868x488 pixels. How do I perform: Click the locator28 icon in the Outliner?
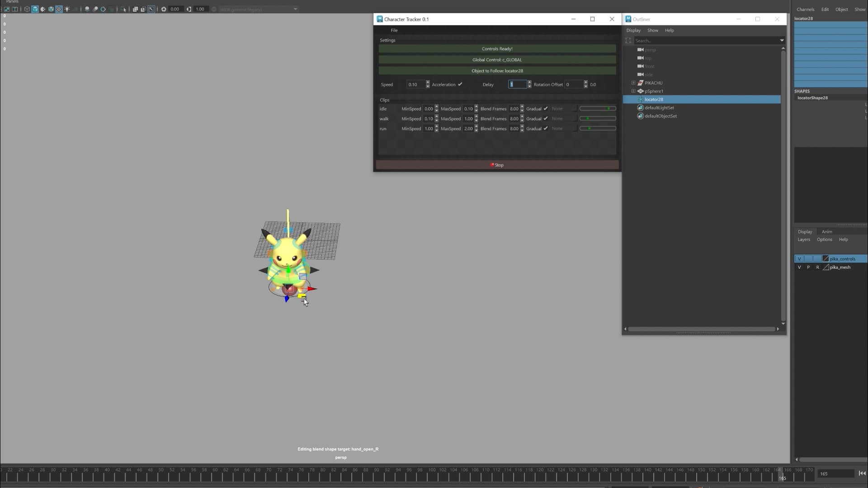640,99
